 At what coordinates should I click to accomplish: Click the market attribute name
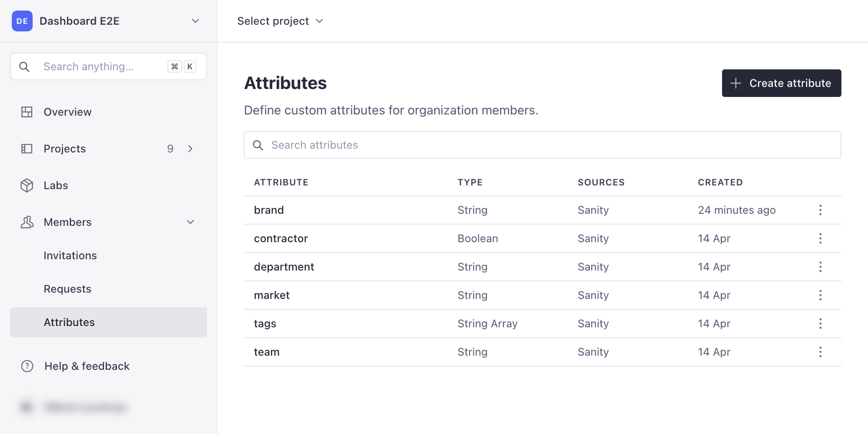pyautogui.click(x=272, y=295)
